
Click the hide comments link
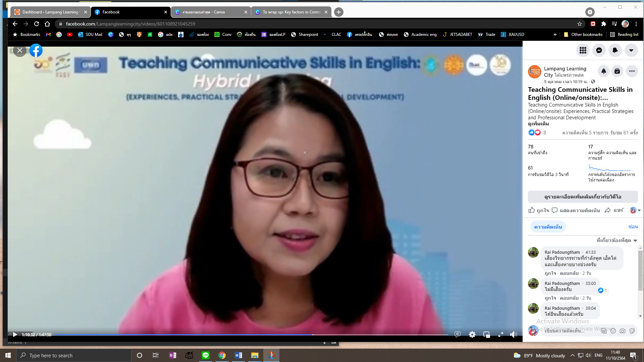click(x=633, y=227)
